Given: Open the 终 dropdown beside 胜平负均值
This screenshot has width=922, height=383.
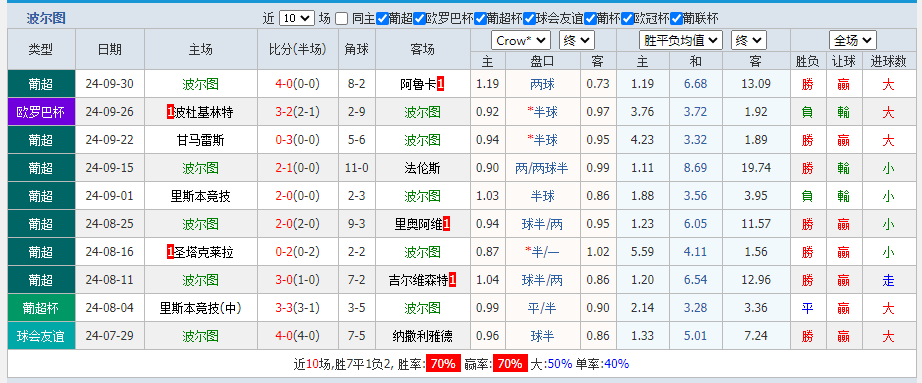Looking at the screenshot, I should pyautogui.click(x=749, y=41).
